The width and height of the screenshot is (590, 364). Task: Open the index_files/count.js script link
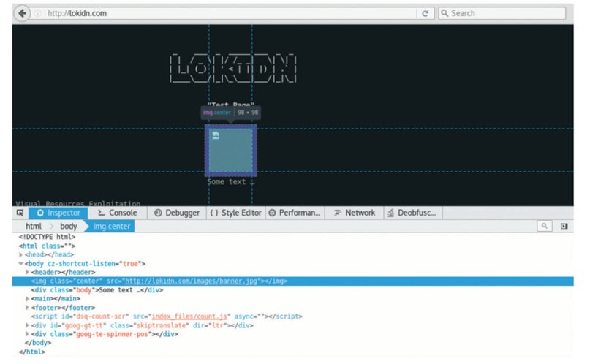point(189,316)
